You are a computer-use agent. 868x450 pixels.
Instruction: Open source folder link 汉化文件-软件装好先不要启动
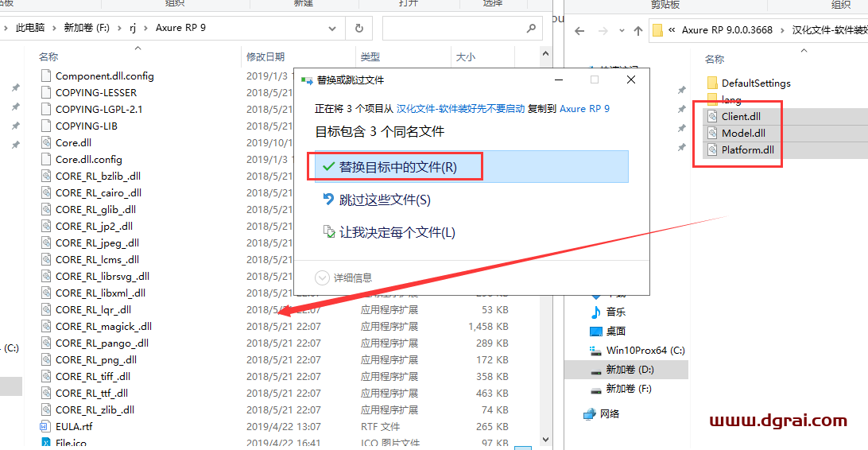tap(460, 108)
